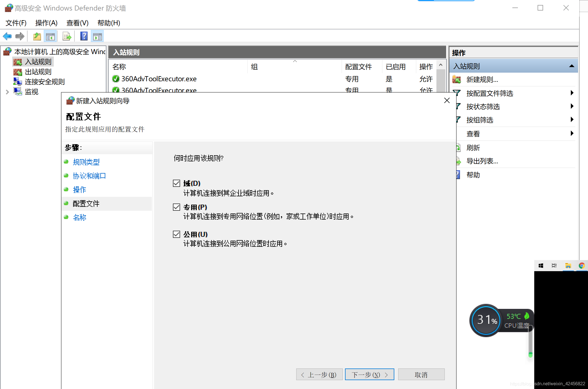
Task: Click the rules list vertical scrollbar up arrow
Action: click(441, 65)
